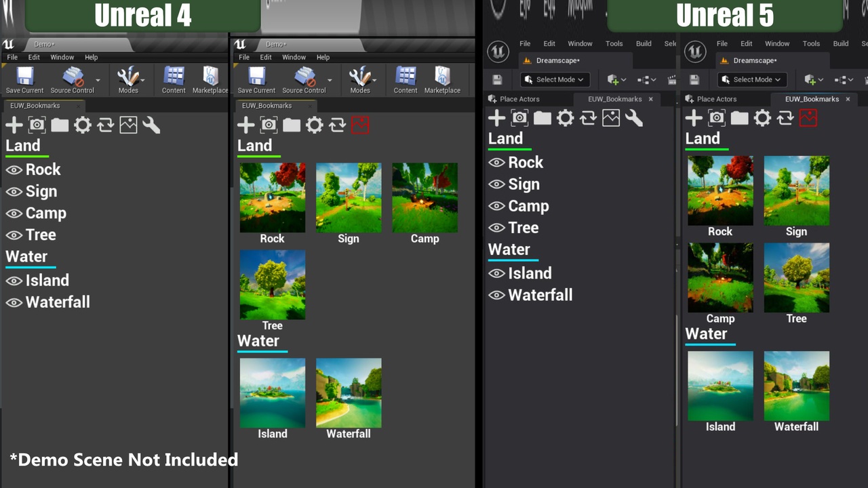Viewport: 868px width, 488px height.
Task: Toggle the eye beside Waterfall in Unreal 5 list
Action: 497,295
